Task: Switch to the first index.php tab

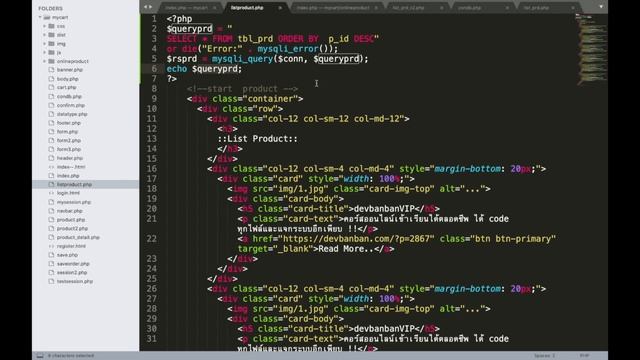Action: click(187, 7)
